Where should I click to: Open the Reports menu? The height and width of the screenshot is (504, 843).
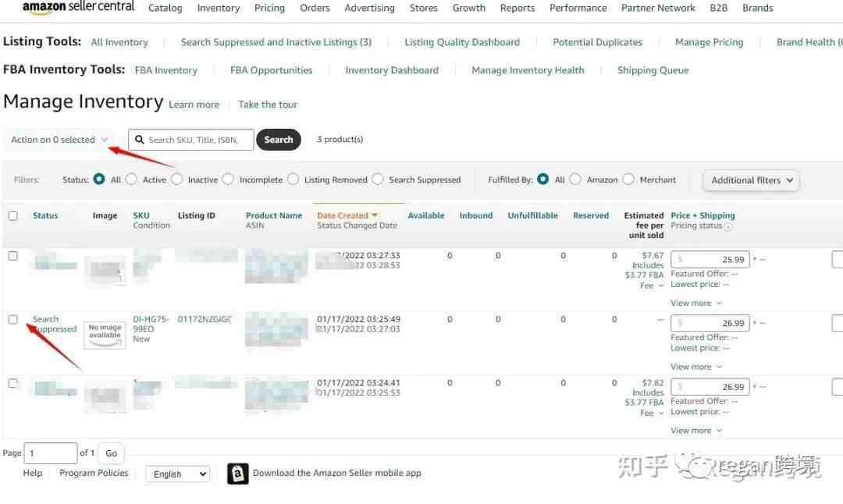click(x=518, y=8)
